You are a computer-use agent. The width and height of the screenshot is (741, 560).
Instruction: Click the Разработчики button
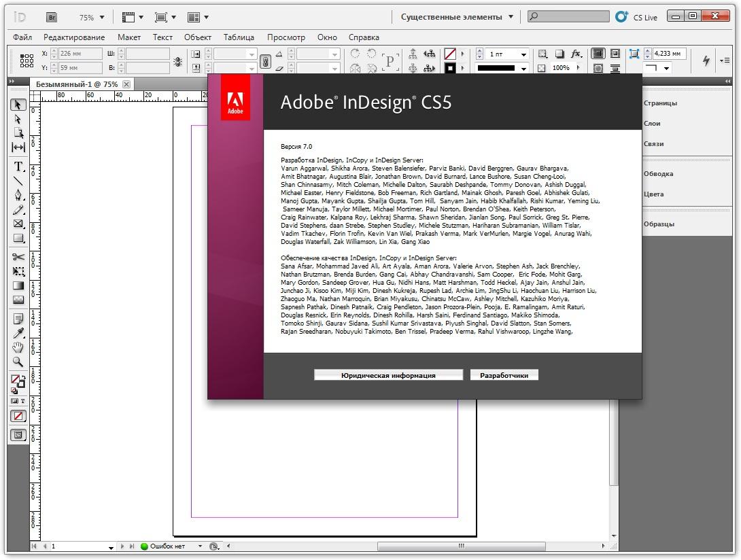504,375
